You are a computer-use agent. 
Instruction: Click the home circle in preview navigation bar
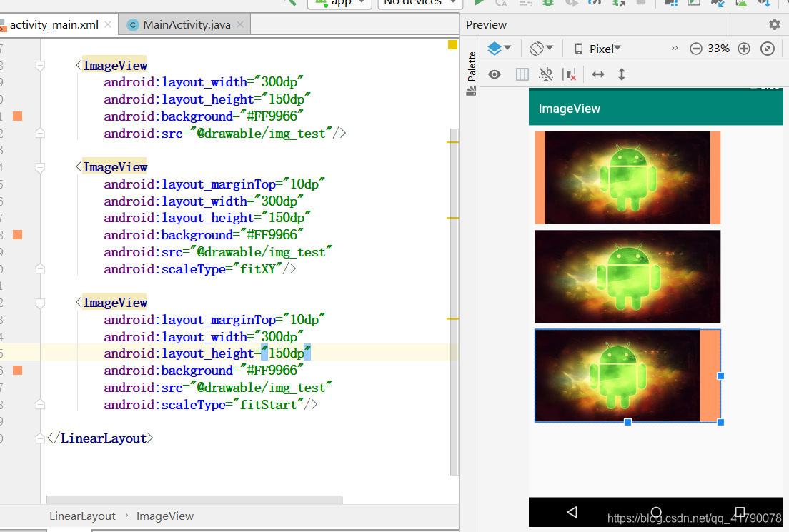click(x=656, y=512)
